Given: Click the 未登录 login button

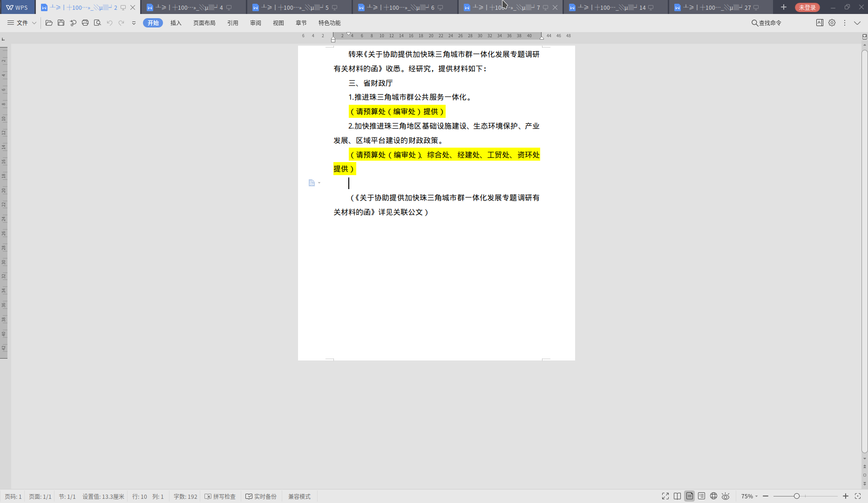Looking at the screenshot, I should tap(807, 7).
